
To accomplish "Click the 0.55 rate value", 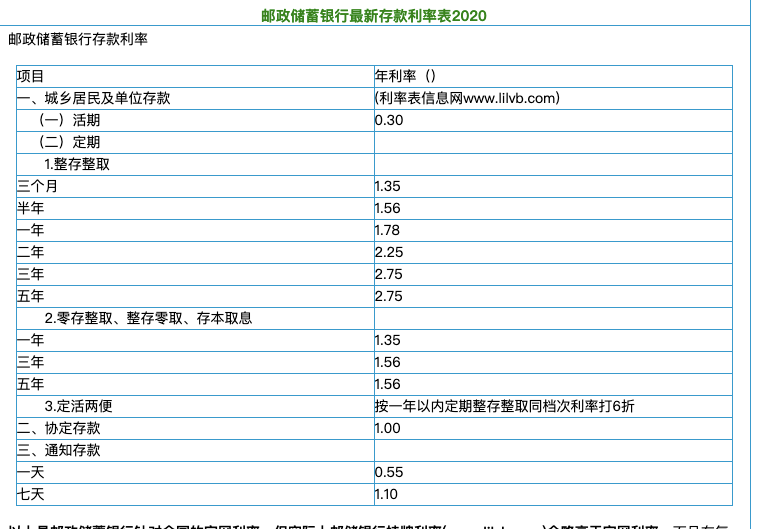I will pyautogui.click(x=389, y=472).
